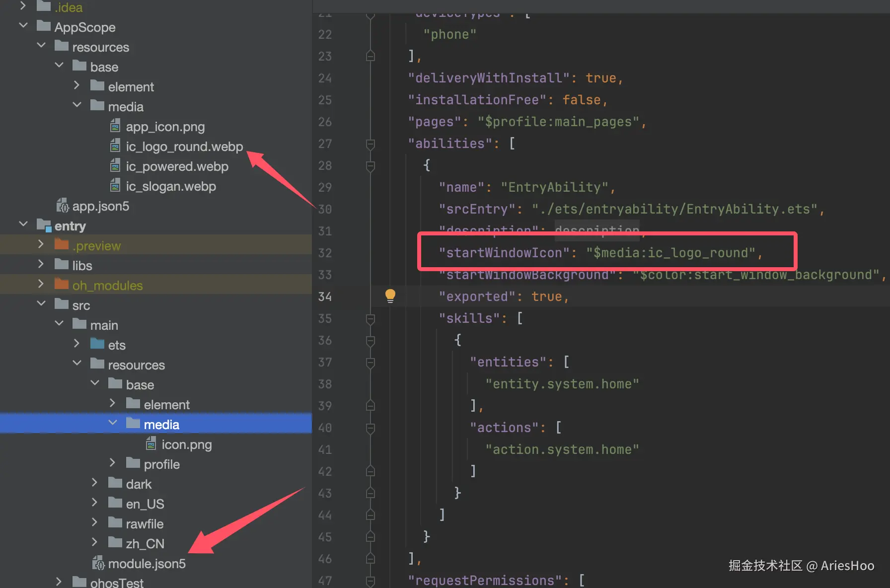The image size is (890, 588).
Task: Click the libs folder icon
Action: pyautogui.click(x=62, y=264)
